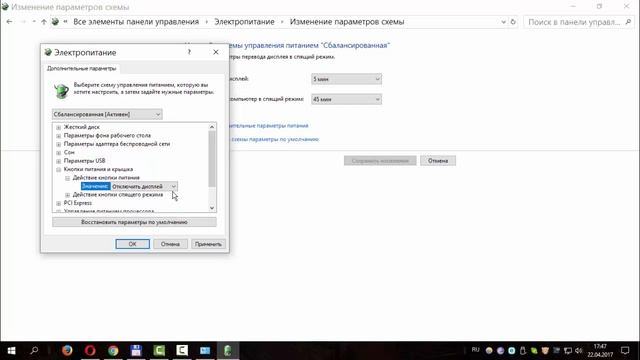The image size is (640, 360).
Task: Click the search magnifier in search box
Action: 629,22
